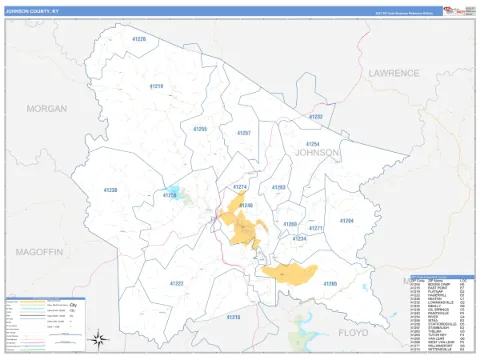
Task: Click the OIL SPRINGS row in ZIP index
Action: 438,310
